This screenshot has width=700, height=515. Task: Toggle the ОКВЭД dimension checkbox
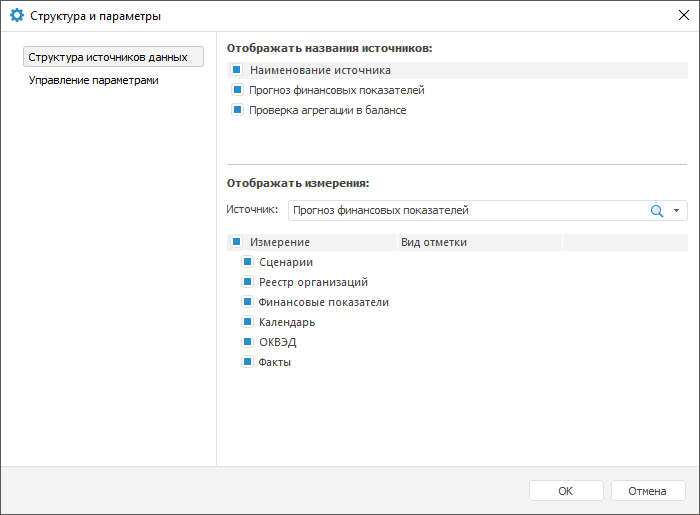coord(247,342)
